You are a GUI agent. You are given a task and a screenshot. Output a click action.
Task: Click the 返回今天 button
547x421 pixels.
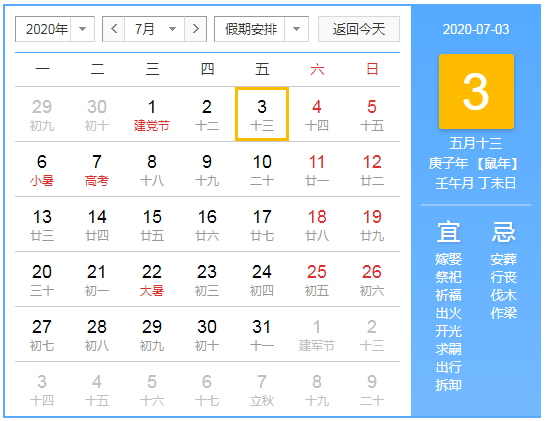tap(359, 29)
